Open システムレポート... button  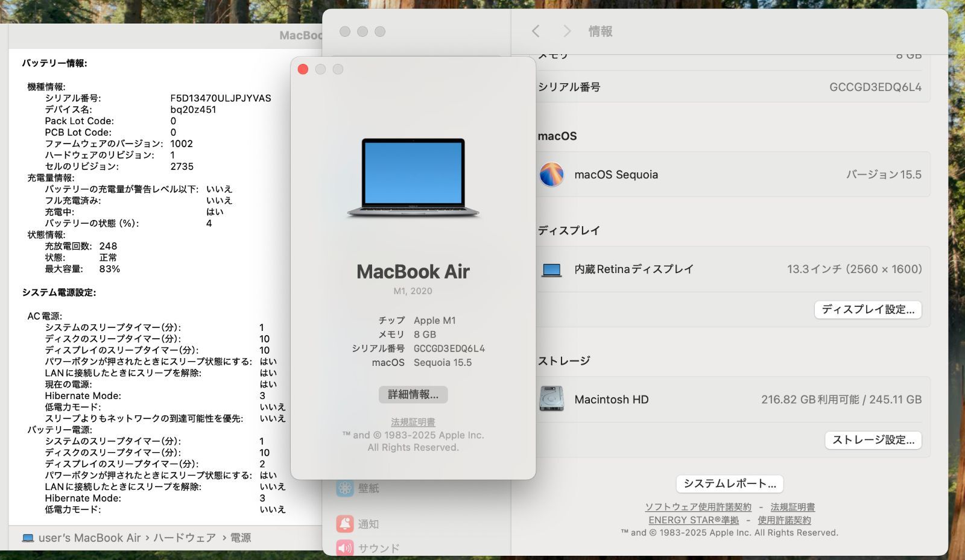[730, 483]
